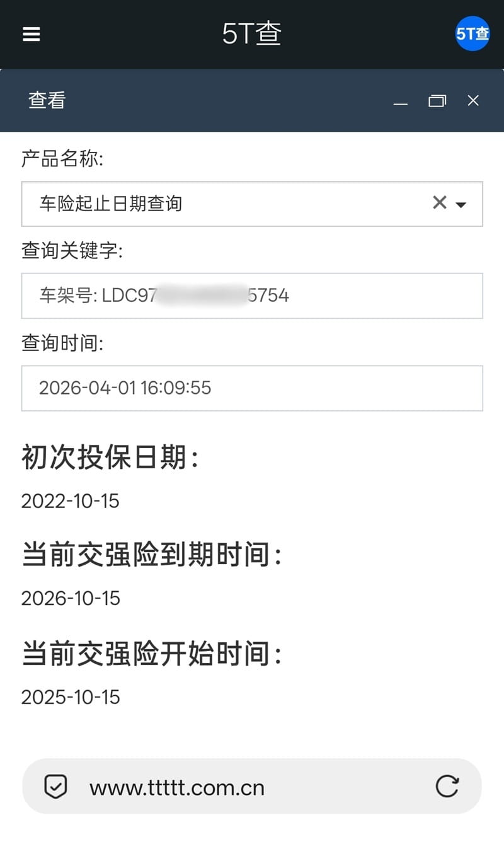The width and height of the screenshot is (504, 842).
Task: Click the 查看 dialog title
Action: [47, 100]
